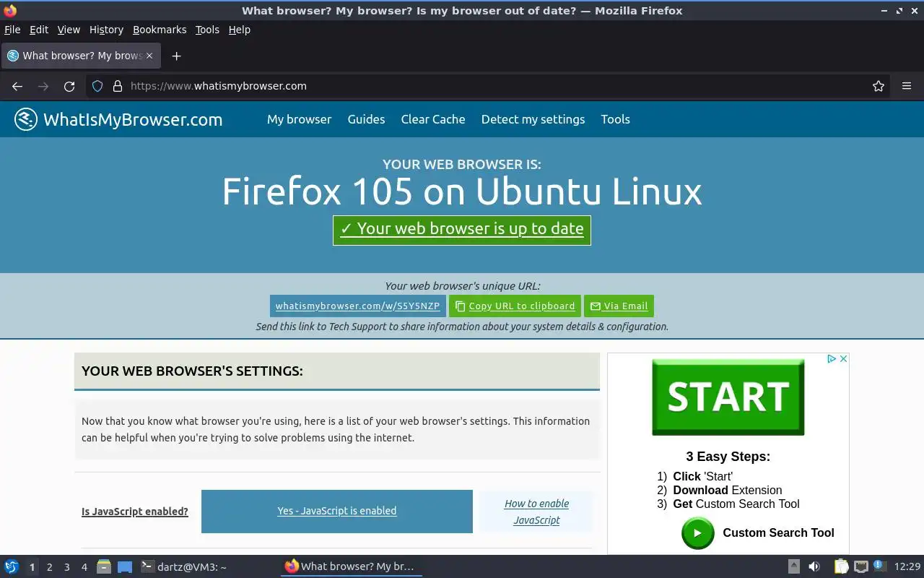
Task: Click 'Copy URL to clipboard' button
Action: 515,306
